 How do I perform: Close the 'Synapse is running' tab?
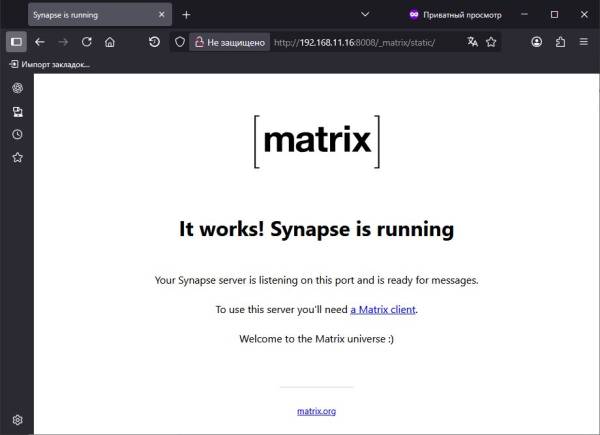pyautogui.click(x=160, y=15)
